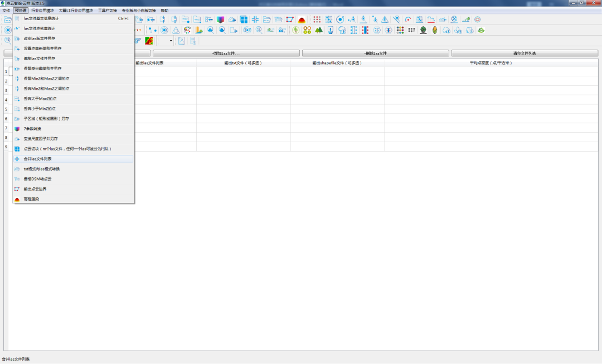
Task: Click the green recycle-arrows toolbar icon
Action: [x=481, y=30]
